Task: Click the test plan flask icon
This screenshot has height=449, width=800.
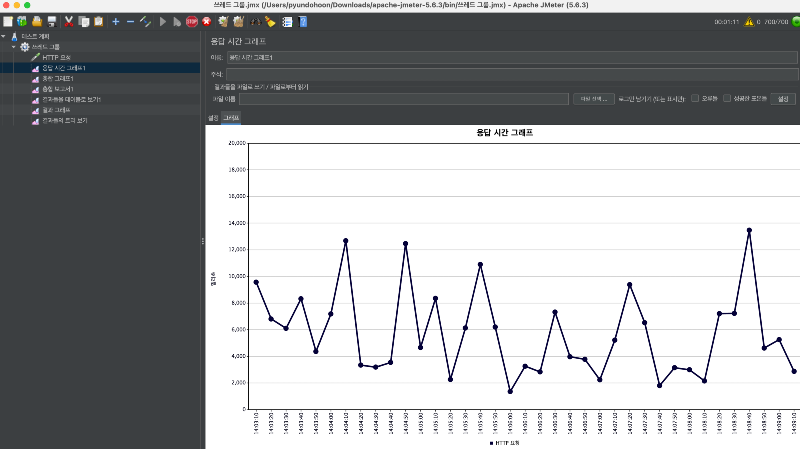Action: pyautogui.click(x=14, y=36)
